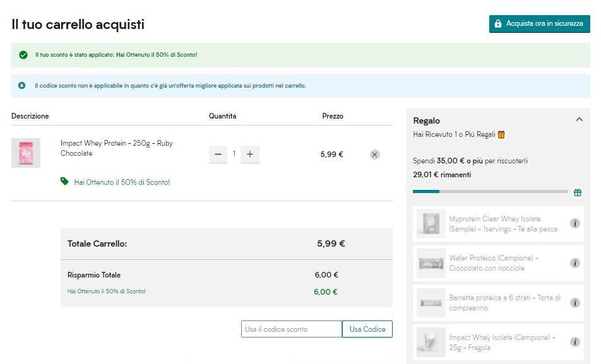Click the Barretta proteica Torta di compleanno text
Viewport: 601px width, 364px height.
coord(505,303)
